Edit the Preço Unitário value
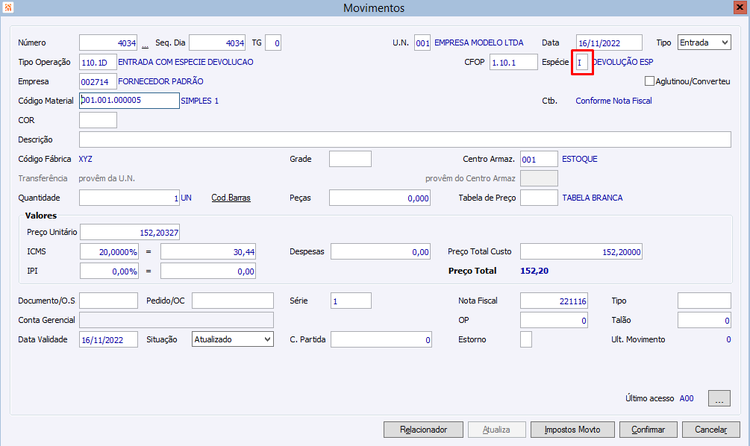The image size is (750, 446). point(130,232)
